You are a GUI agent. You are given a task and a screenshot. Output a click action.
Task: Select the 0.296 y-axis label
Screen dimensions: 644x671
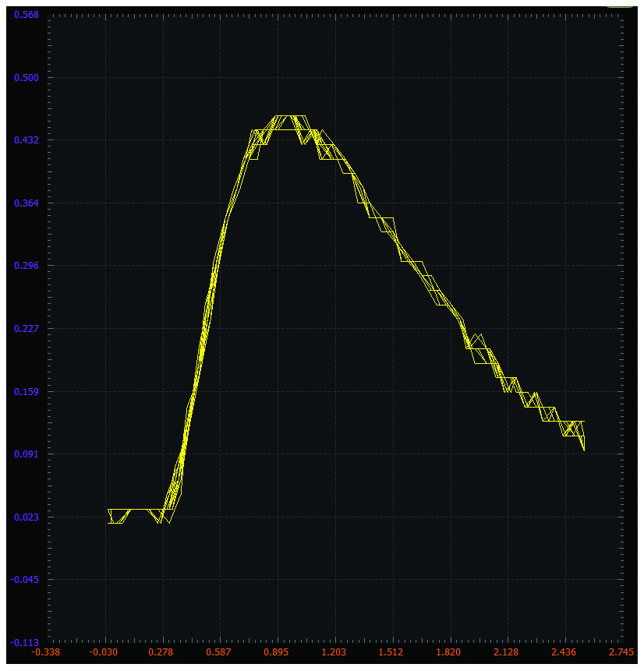(x=27, y=266)
